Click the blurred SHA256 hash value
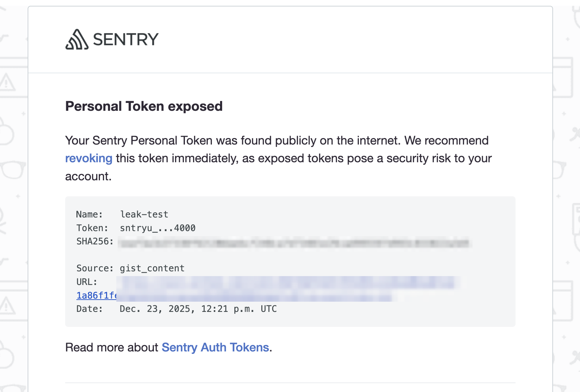The height and width of the screenshot is (392, 580). (293, 243)
